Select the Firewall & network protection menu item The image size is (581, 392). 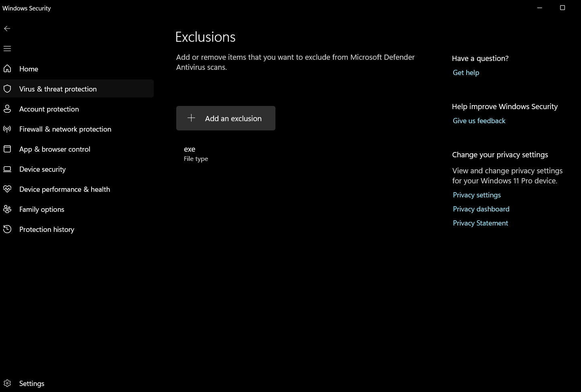[65, 129]
